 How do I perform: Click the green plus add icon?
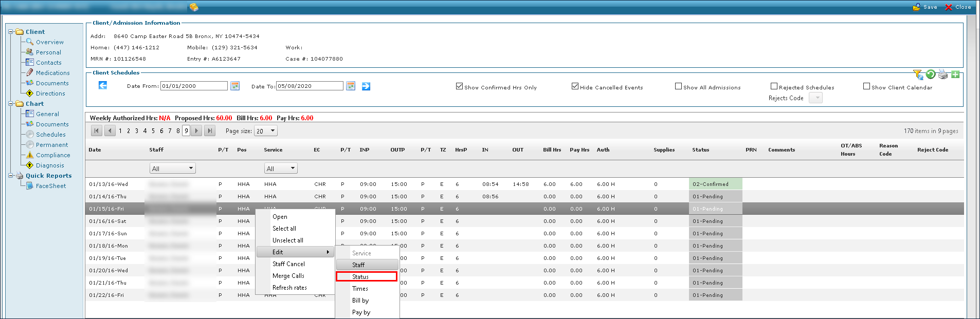(x=955, y=75)
